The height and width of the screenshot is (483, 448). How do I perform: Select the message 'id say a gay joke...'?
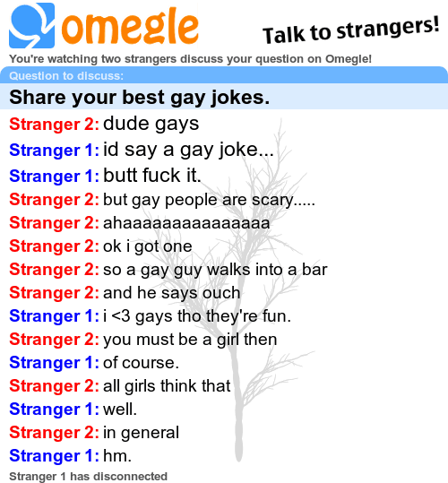click(x=188, y=150)
